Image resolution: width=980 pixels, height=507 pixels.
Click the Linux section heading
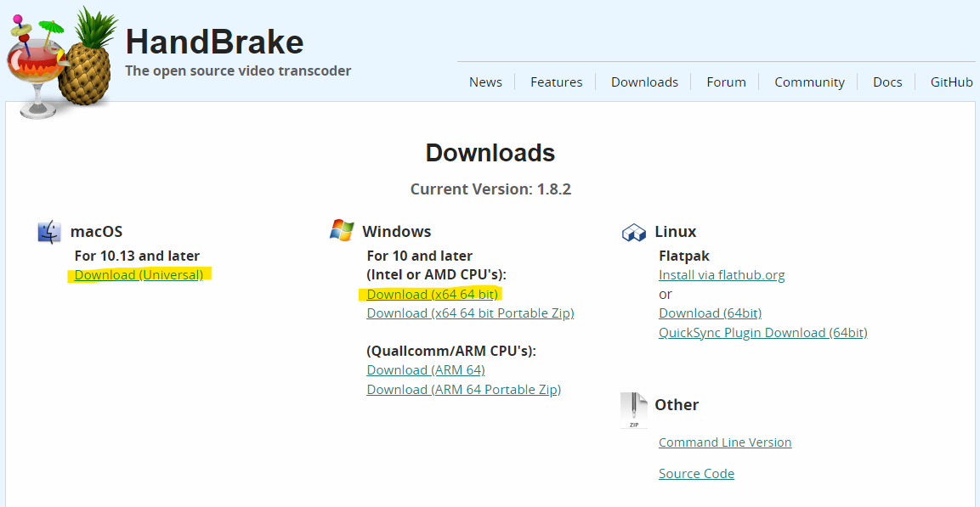676,232
